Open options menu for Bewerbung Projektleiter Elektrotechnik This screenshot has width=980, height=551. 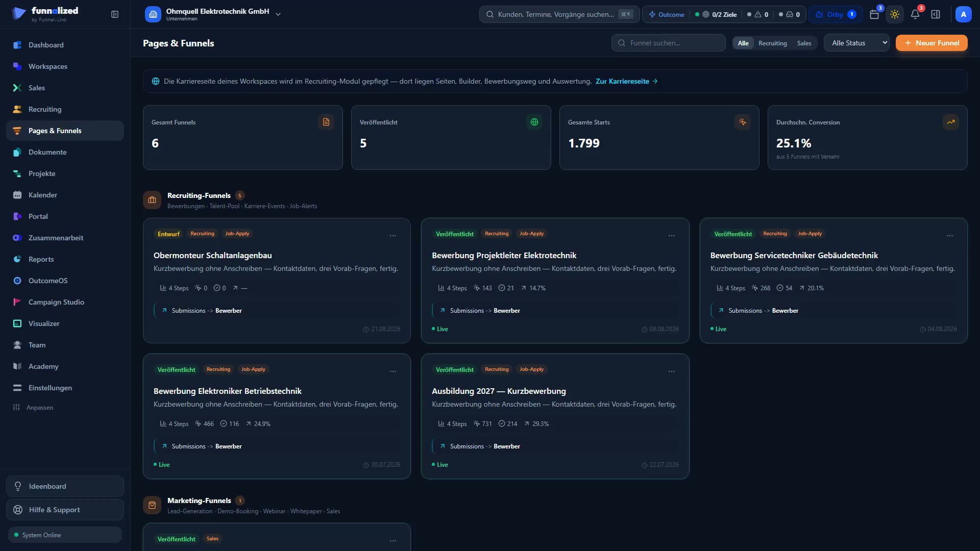pyautogui.click(x=672, y=236)
